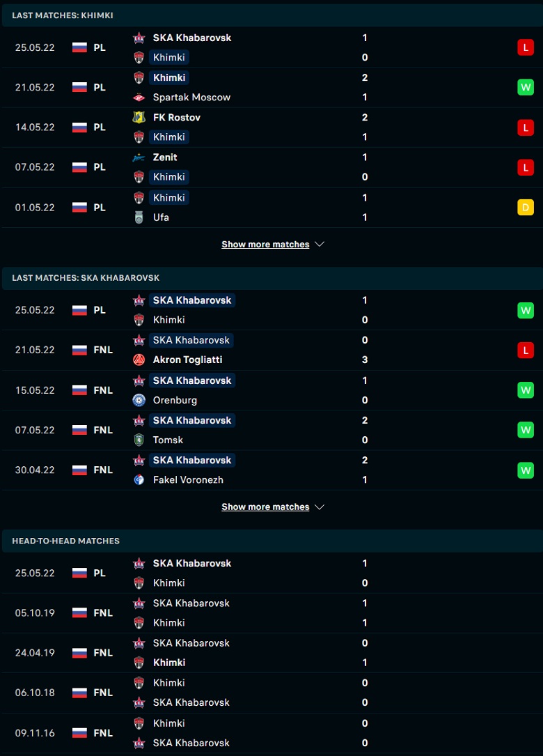Click the FK Rostov crest icon
543x756 pixels.
pyautogui.click(x=139, y=117)
